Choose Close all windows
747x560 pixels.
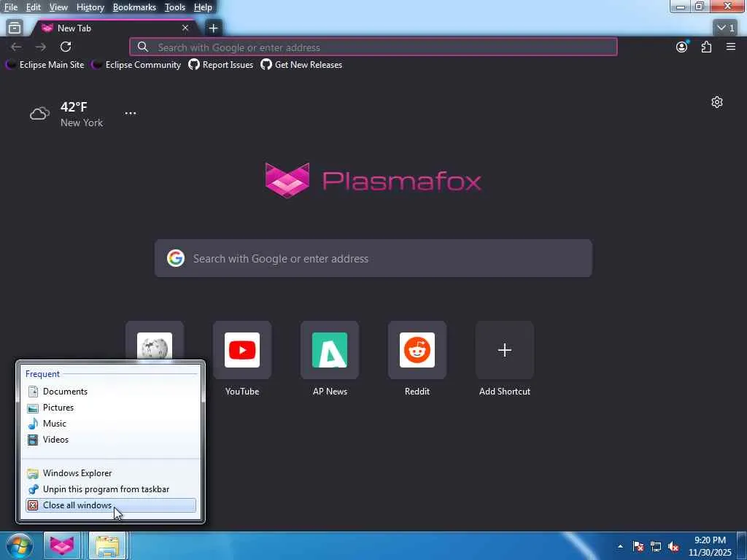coord(111,505)
